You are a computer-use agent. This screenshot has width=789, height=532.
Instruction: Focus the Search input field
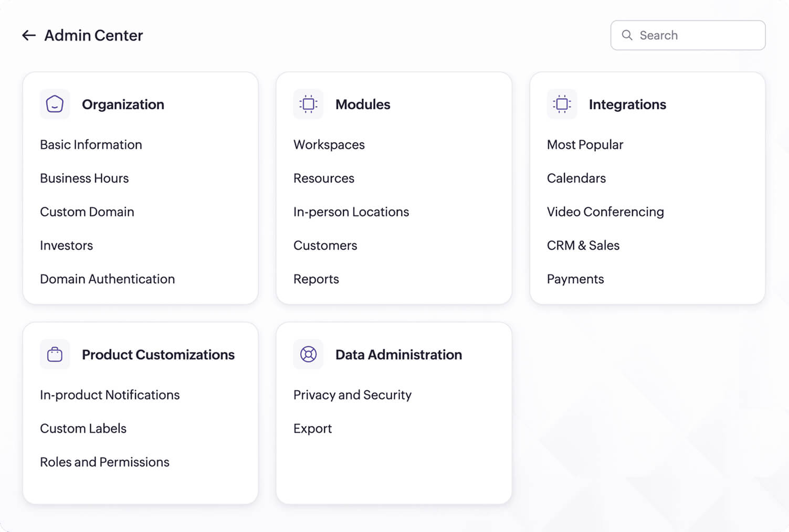coord(688,35)
